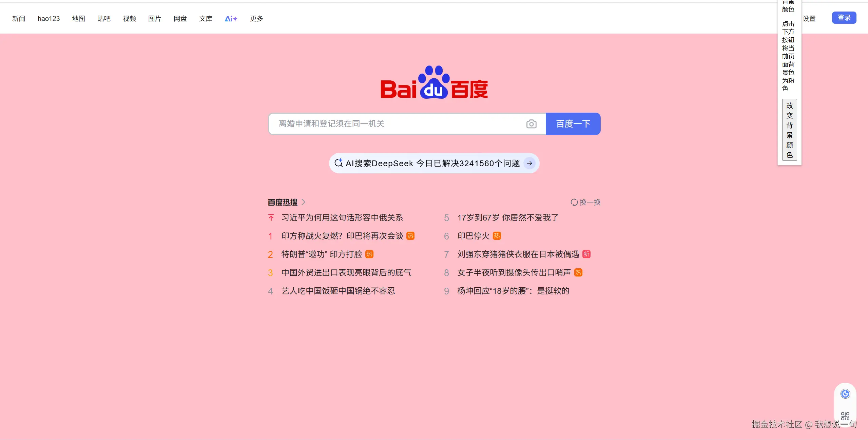Open the 贴吧 navigation item
The height and width of the screenshot is (440, 868).
click(x=104, y=19)
